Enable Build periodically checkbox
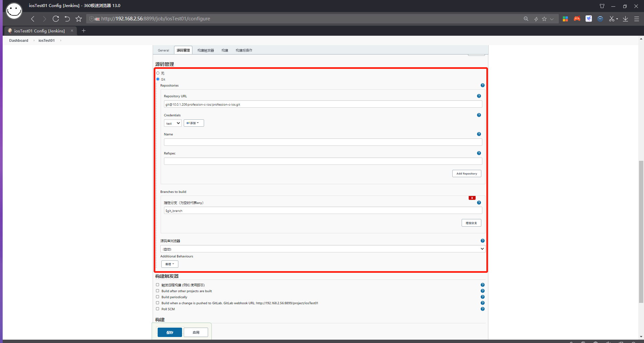The width and height of the screenshot is (644, 343). (158, 297)
